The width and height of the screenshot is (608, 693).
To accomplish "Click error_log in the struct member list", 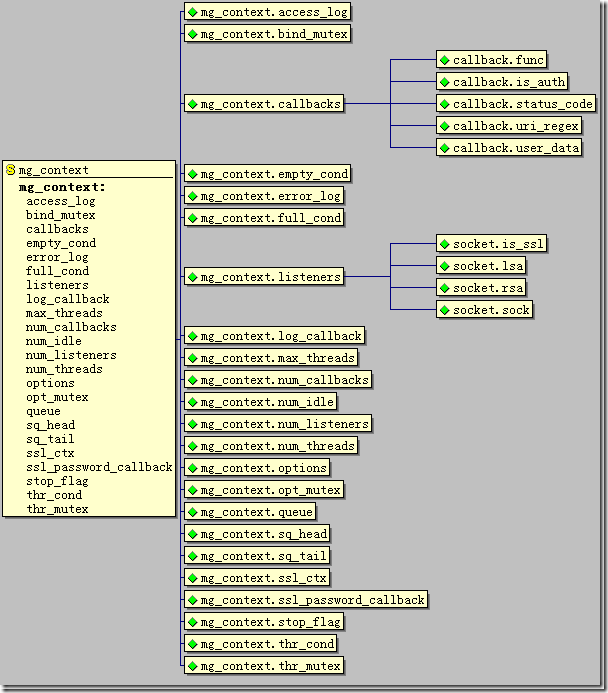I will click(x=57, y=257).
